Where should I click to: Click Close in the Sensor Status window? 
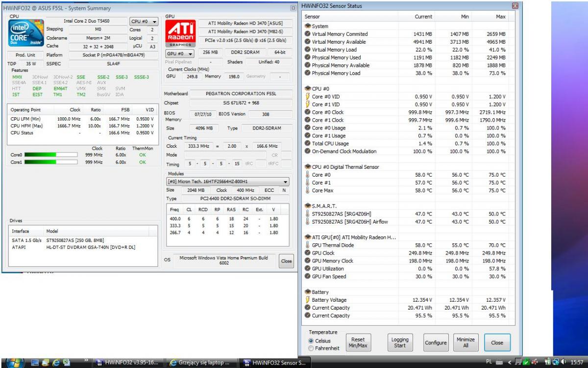point(497,342)
